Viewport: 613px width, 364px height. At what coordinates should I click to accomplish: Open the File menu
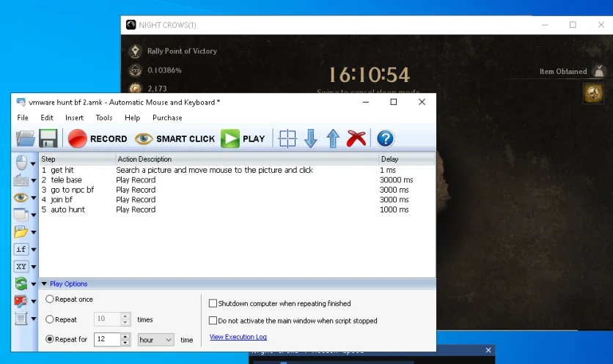[x=23, y=118]
